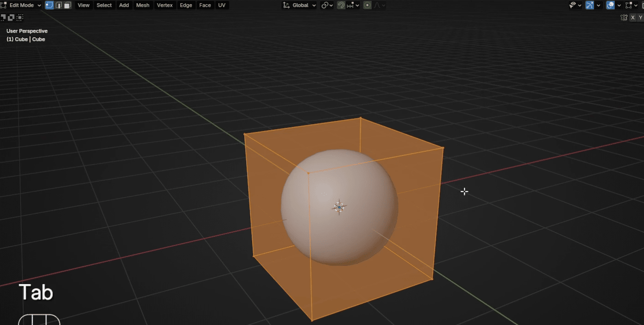Click the top-front corner vertex of cube

(308, 173)
